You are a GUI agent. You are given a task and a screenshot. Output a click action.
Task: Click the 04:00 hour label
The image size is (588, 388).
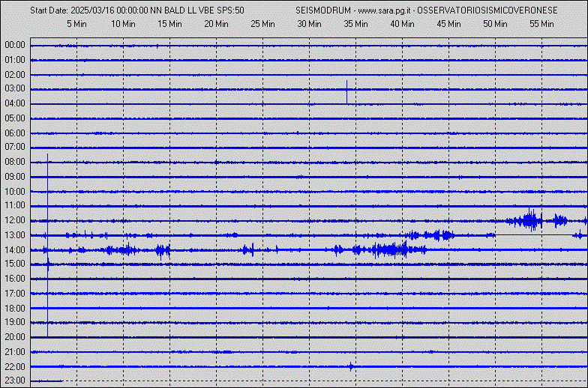pos(15,103)
